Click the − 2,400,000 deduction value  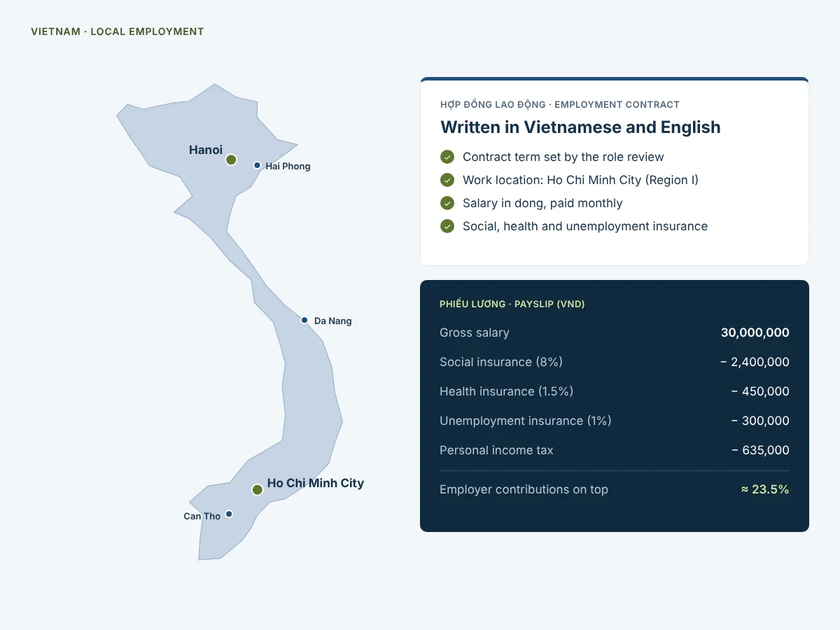point(755,362)
